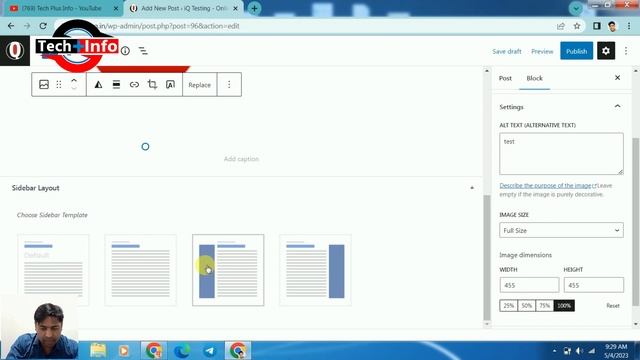Click the Add caption placeholder

coord(241,159)
